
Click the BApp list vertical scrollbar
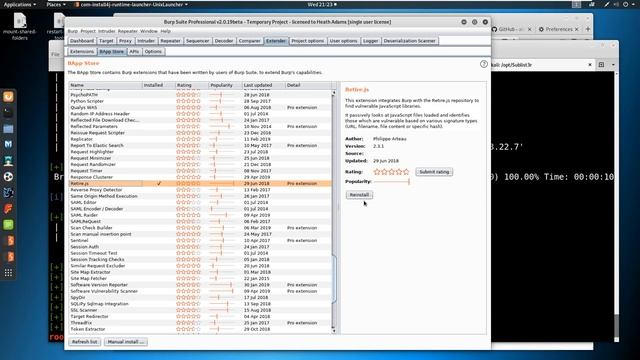point(334,279)
